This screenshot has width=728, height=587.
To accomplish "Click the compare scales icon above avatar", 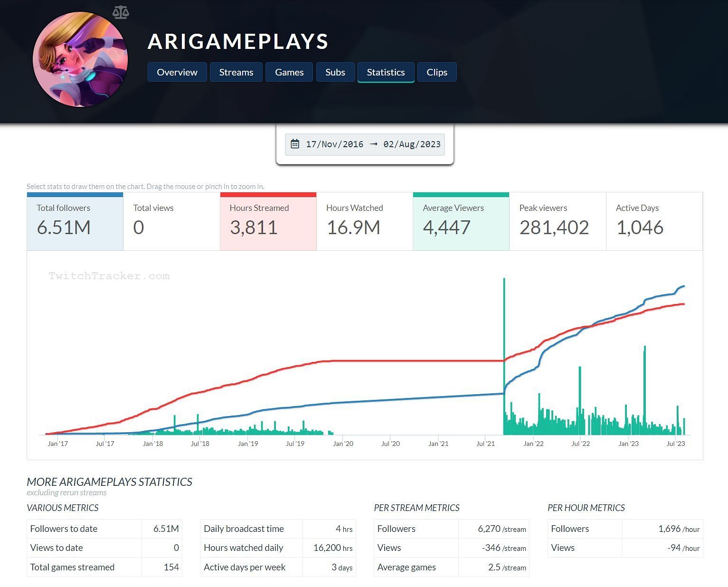I will [x=121, y=12].
